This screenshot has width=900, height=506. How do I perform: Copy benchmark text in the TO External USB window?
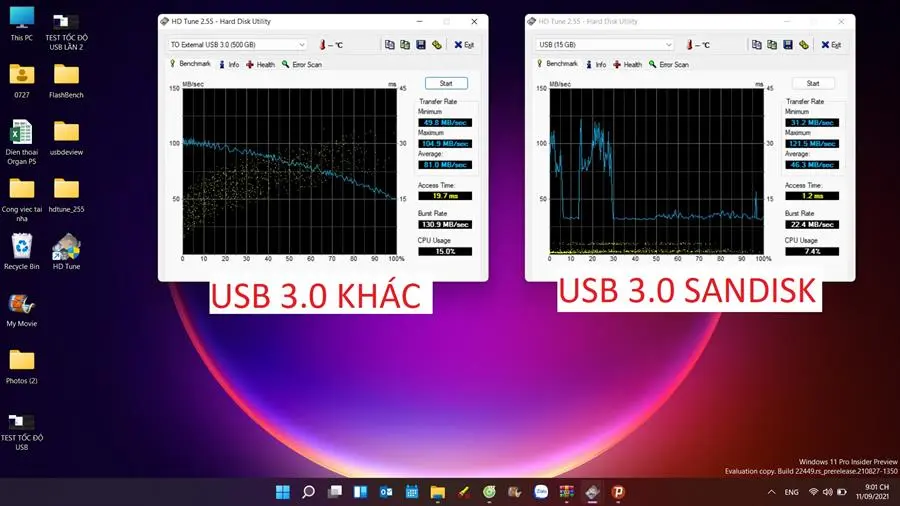(390, 45)
